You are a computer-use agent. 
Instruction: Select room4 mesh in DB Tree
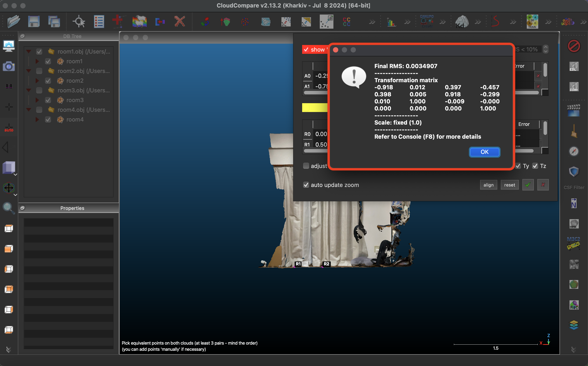75,119
